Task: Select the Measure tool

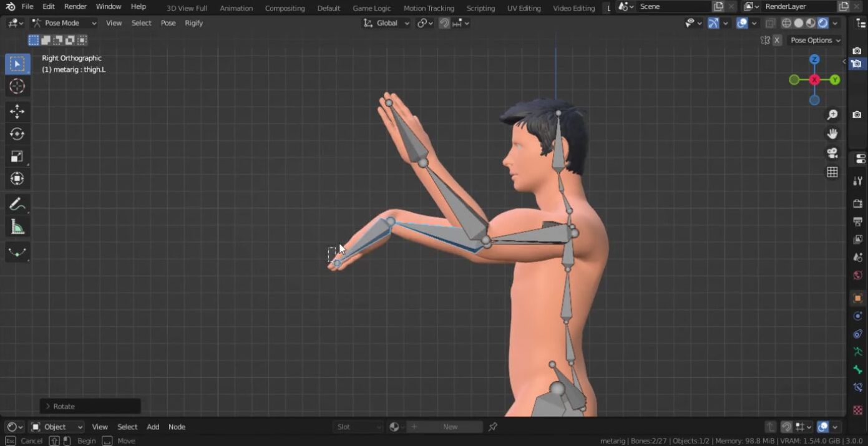Action: point(17,228)
